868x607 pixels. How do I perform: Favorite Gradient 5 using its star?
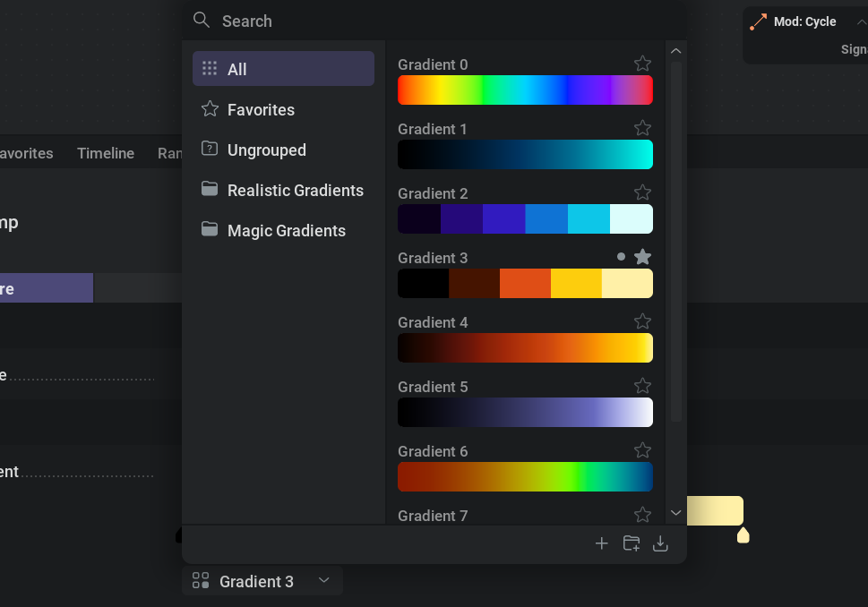[642, 386]
